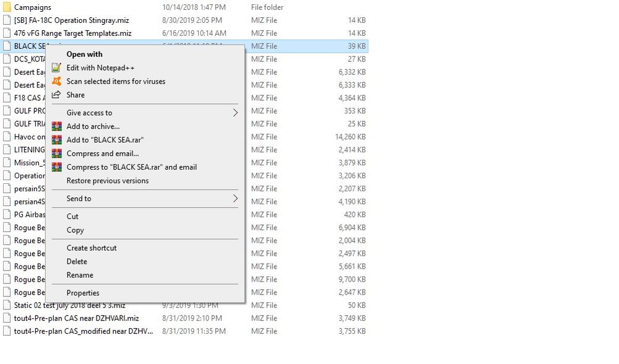Click file icon of tout4-Pre-plan CAS_modified file
This screenshot has height=364, width=619.
(x=7, y=331)
